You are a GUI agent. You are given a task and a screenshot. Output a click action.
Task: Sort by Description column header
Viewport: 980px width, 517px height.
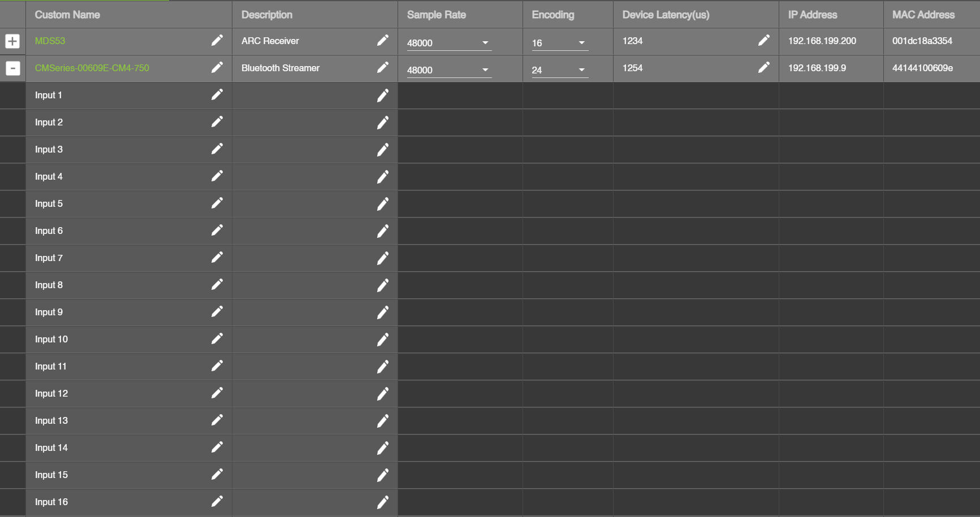tap(267, 15)
